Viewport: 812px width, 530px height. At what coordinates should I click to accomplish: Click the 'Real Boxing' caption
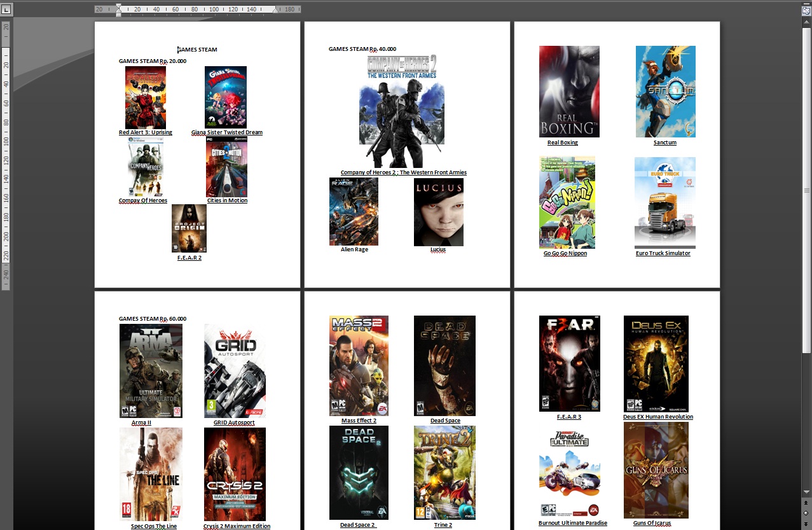click(563, 143)
